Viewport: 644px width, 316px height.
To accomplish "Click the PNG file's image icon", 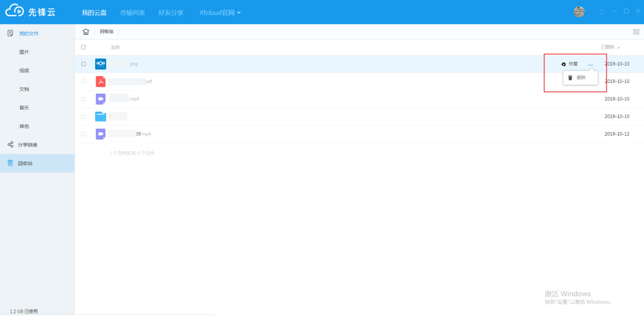I will coord(100,64).
